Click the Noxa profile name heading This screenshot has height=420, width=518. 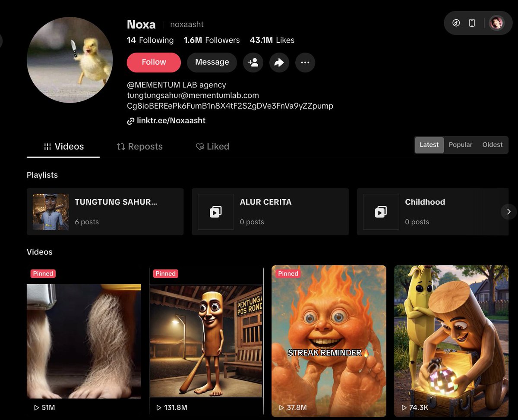point(141,24)
